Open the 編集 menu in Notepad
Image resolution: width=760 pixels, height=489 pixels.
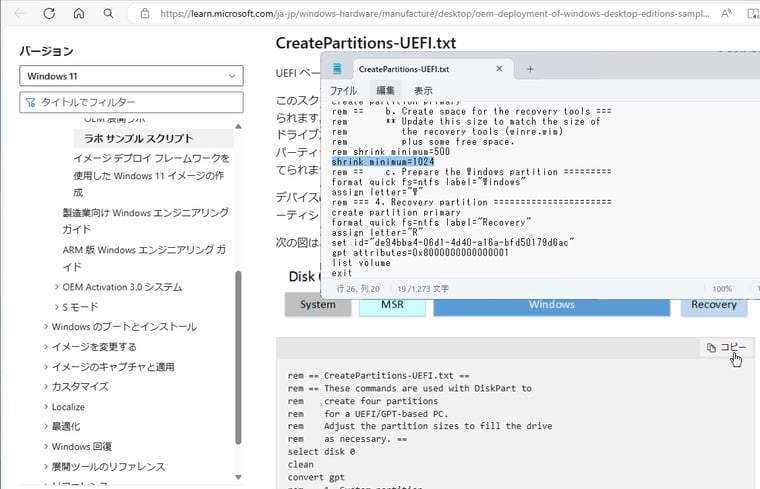tap(385, 90)
